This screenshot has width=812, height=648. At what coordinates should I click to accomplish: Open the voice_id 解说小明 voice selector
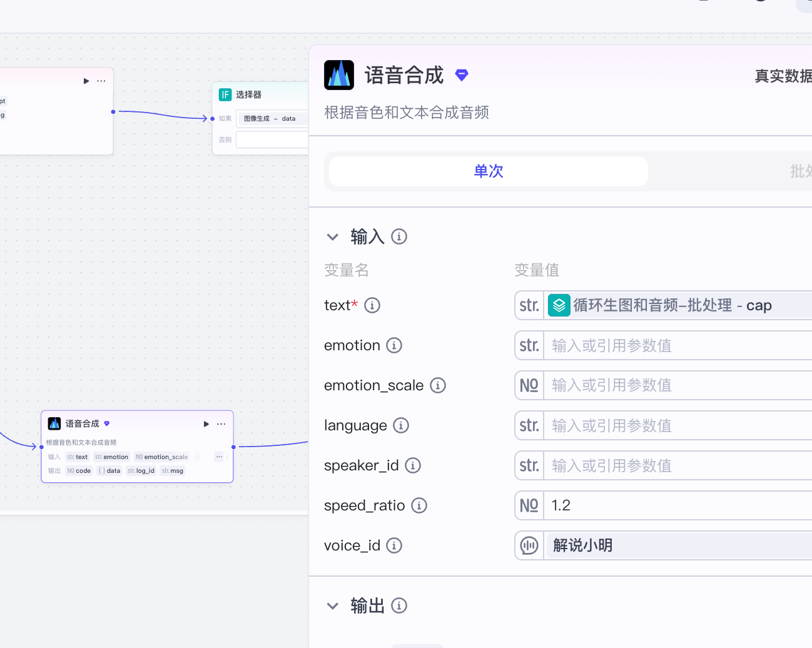click(676, 545)
